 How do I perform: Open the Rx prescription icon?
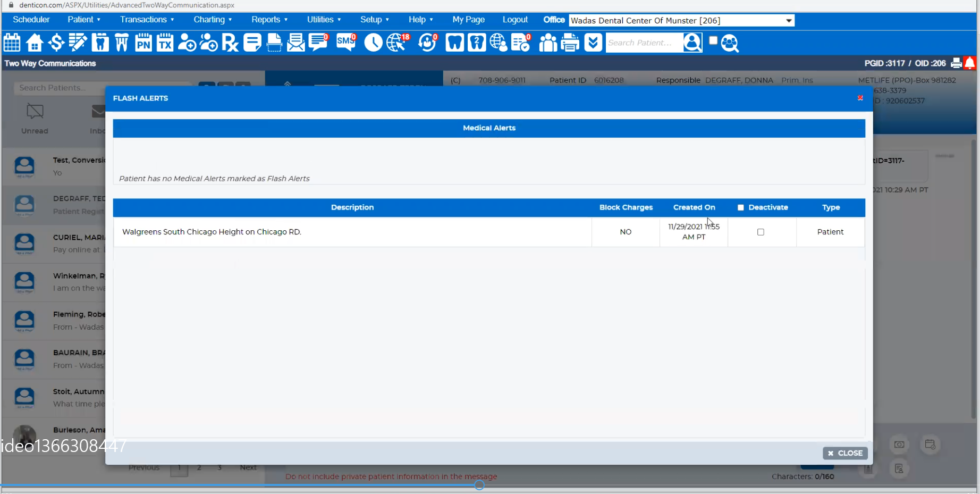230,43
